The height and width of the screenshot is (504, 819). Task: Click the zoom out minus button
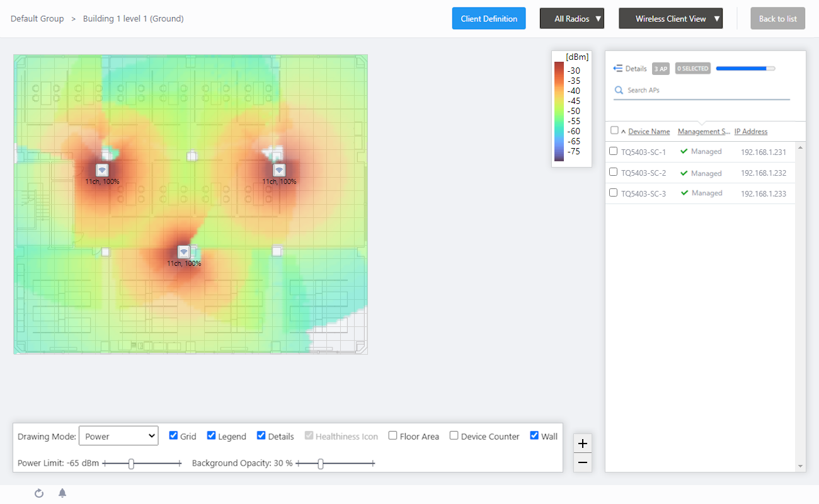(583, 463)
